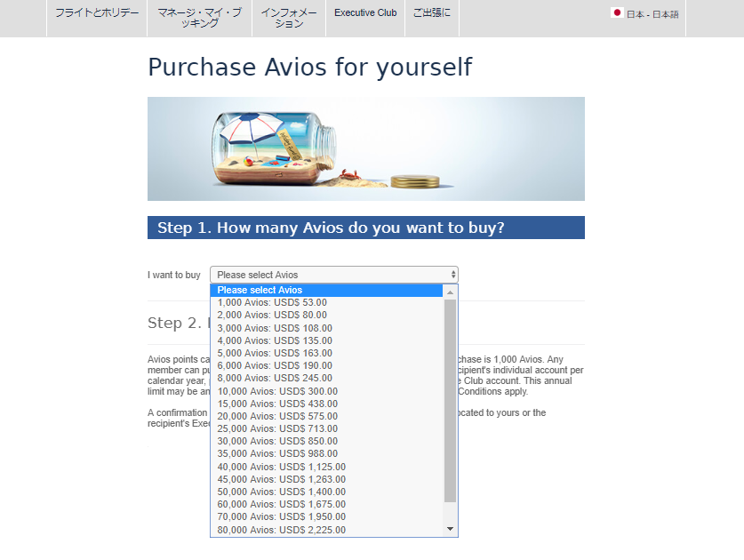The width and height of the screenshot is (744, 560).
Task: Click the dropdown list scroll down arrow
Action: tap(450, 529)
